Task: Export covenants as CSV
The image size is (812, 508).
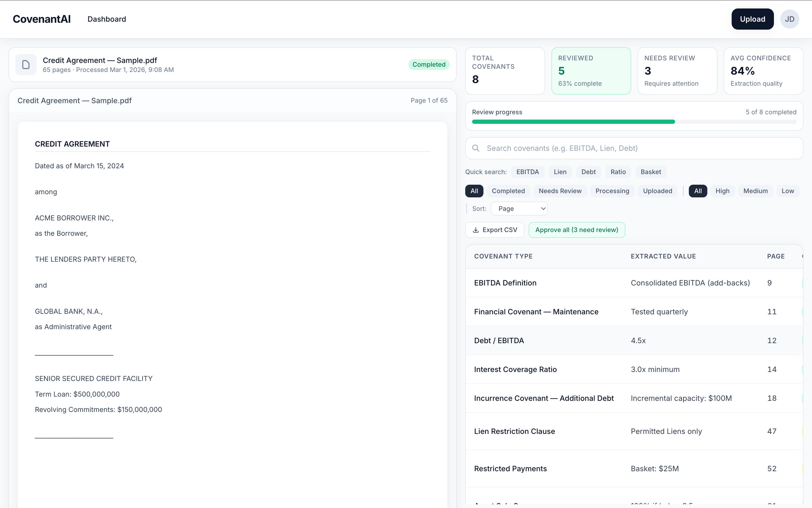Action: coord(495,230)
